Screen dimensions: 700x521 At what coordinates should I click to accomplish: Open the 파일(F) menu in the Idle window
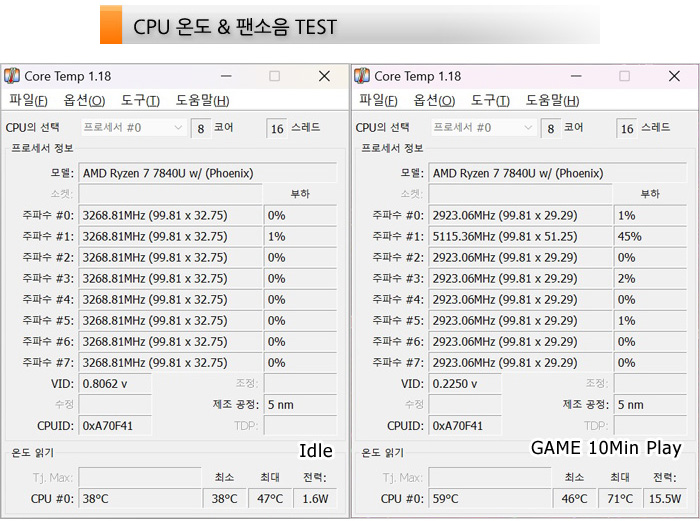click(x=28, y=100)
